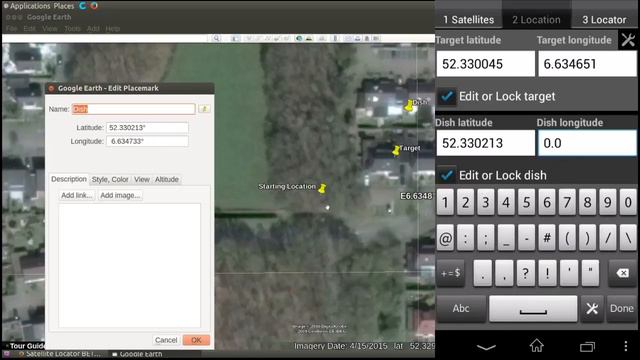Screen dimensions: 640x360
Task: Switch to the 2 Location tab
Action: tap(536, 20)
